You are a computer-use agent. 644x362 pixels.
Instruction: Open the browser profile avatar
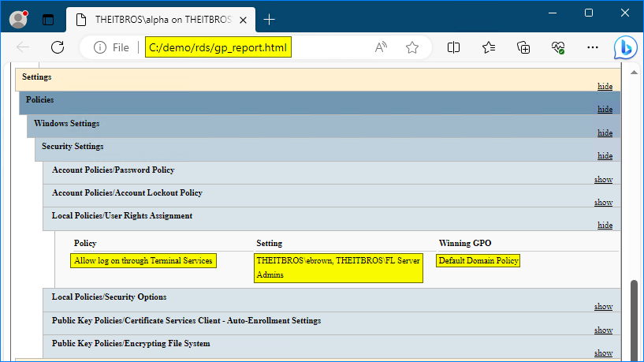point(18,19)
